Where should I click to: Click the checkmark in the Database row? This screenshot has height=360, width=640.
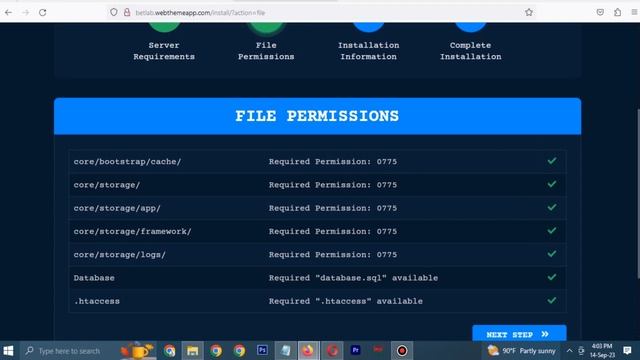click(x=552, y=277)
